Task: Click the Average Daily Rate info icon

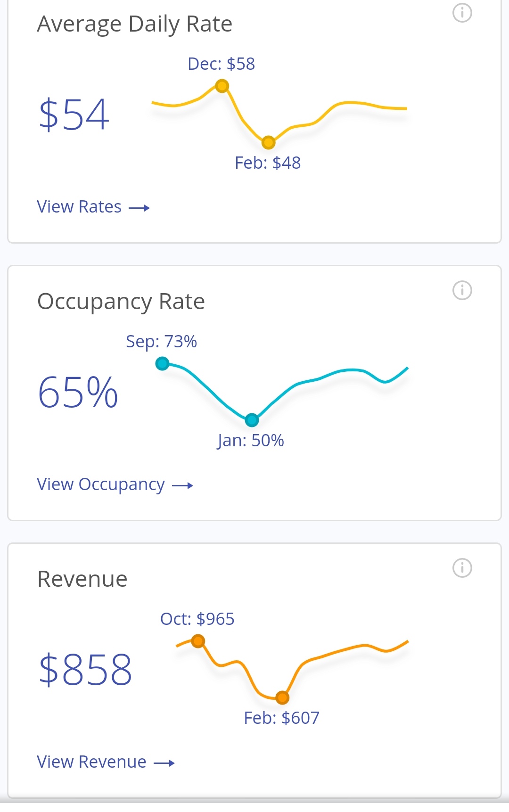Action: (462, 13)
